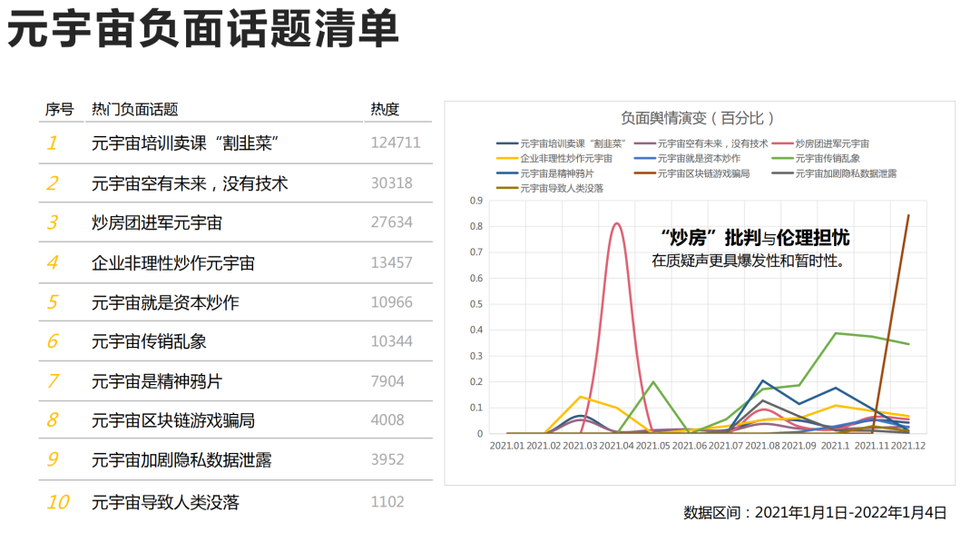
Task: Select the slide title 元宇宙负面话题清单
Action: click(x=203, y=29)
